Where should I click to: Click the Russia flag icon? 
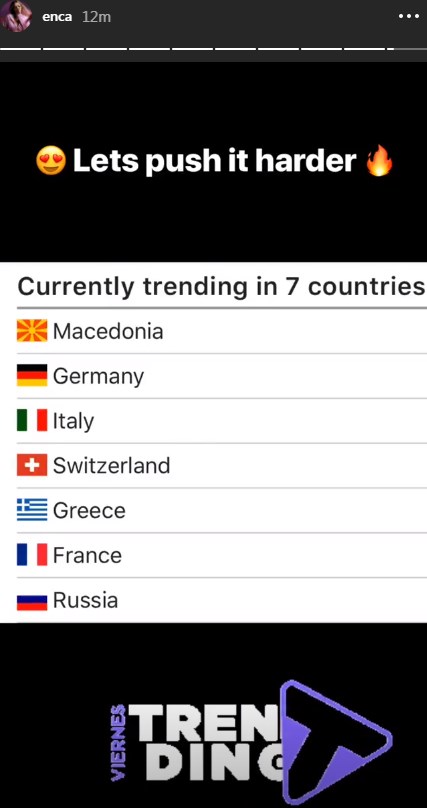coord(32,601)
